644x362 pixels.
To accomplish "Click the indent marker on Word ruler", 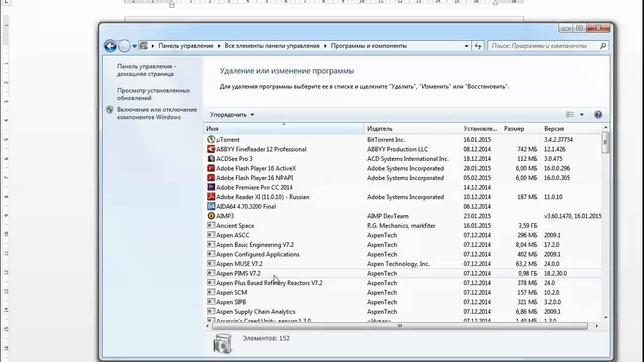I will 172,4.
